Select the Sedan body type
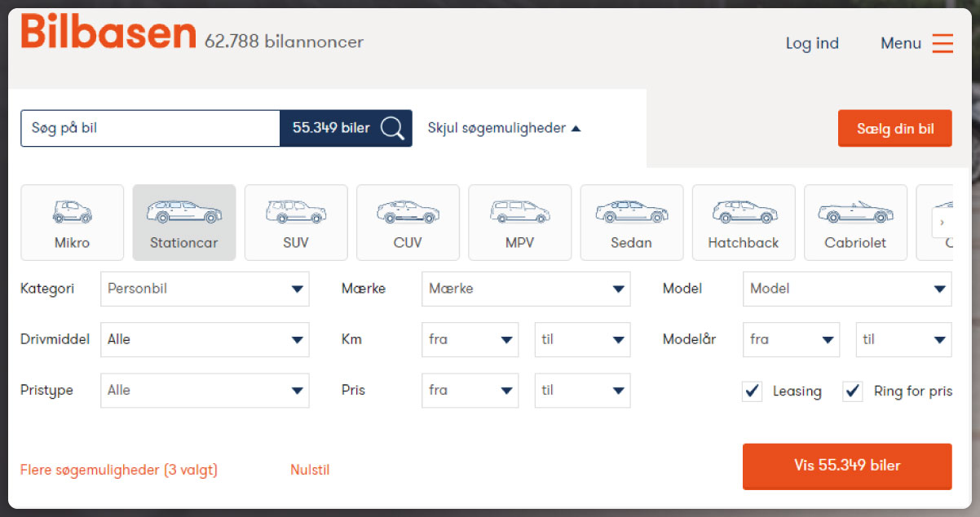The image size is (980, 517). pos(632,223)
